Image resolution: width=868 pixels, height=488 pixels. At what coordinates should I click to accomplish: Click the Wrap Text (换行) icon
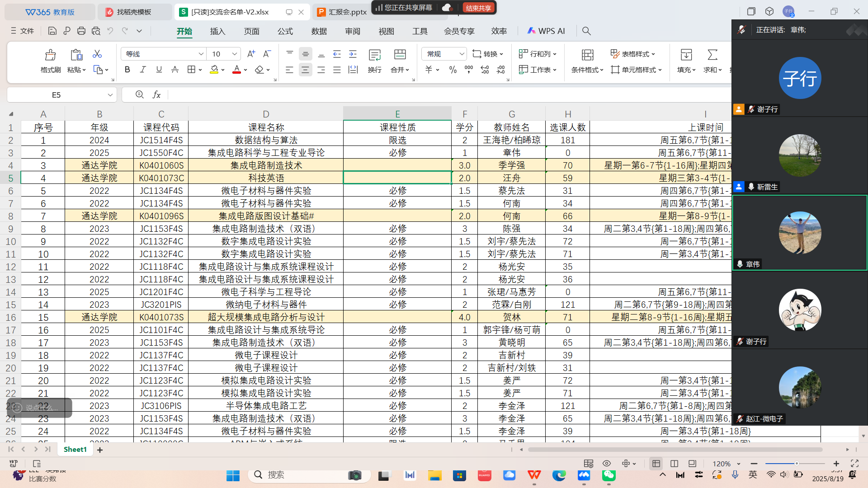pos(374,55)
